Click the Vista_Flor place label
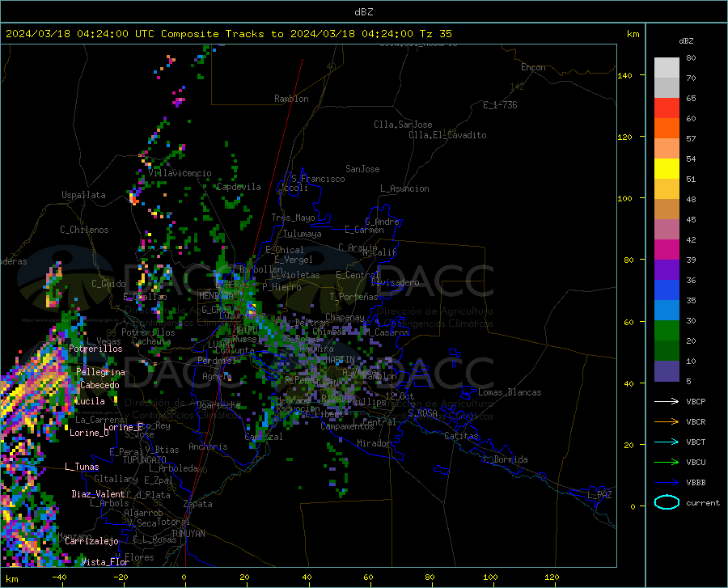The height and width of the screenshot is (588, 728). (105, 562)
